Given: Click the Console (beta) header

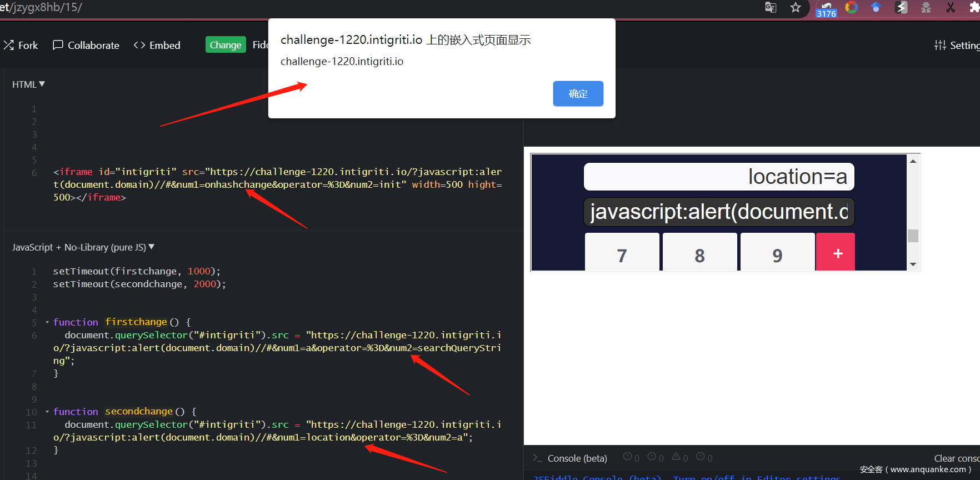Looking at the screenshot, I should point(577,458).
